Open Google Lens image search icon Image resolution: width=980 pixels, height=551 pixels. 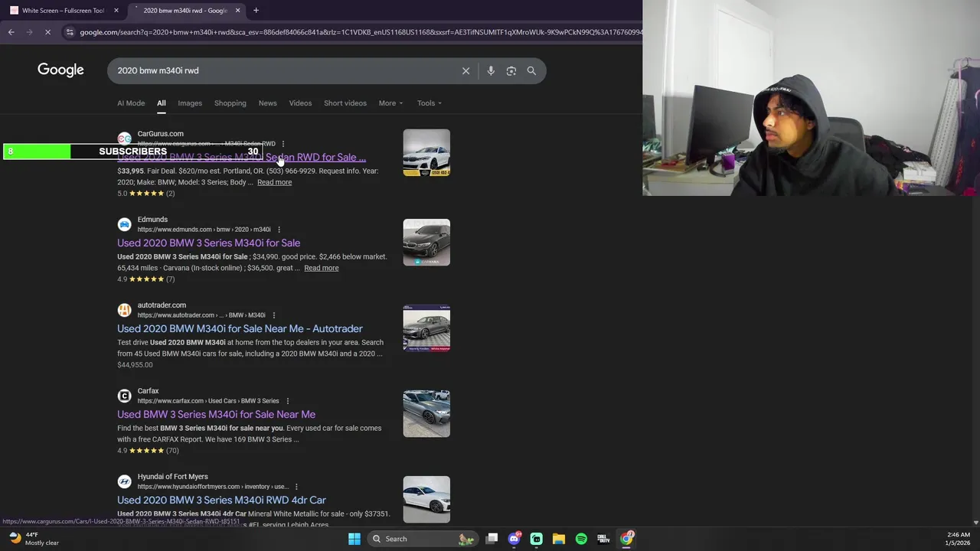511,70
